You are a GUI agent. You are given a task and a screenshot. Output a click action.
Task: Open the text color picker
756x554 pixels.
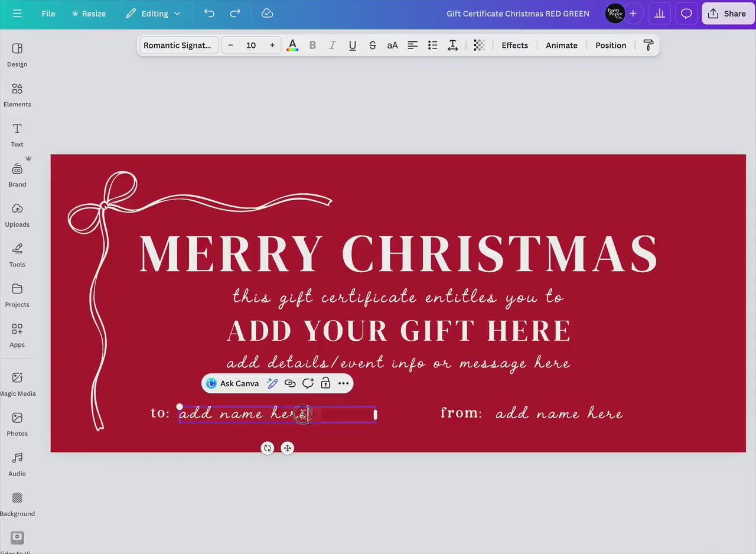(292, 45)
